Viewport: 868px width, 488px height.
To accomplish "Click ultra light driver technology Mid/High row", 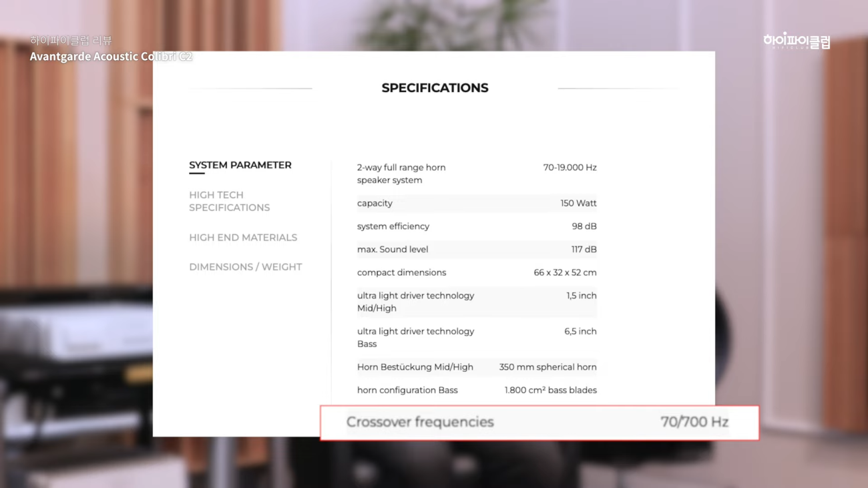I will (x=476, y=302).
